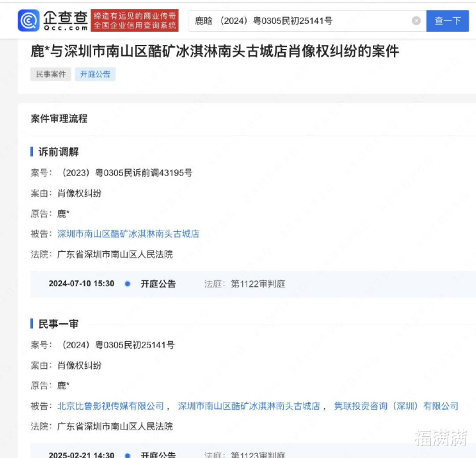
Task: Click the 民事一审 stage heading
Action: 58,324
